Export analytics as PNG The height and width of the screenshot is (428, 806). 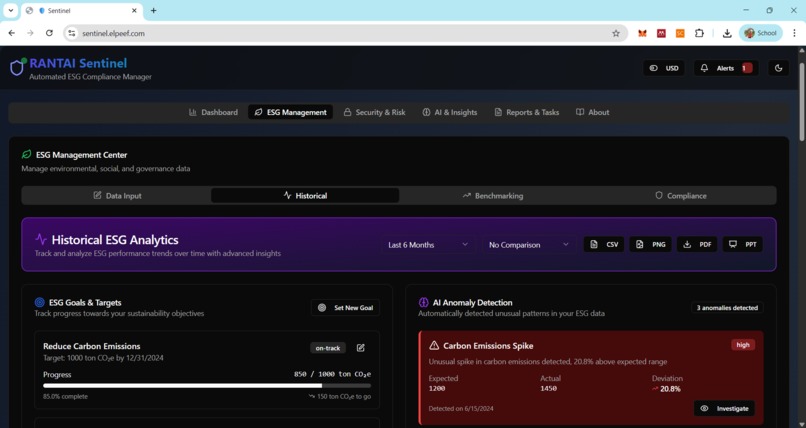pyautogui.click(x=650, y=245)
